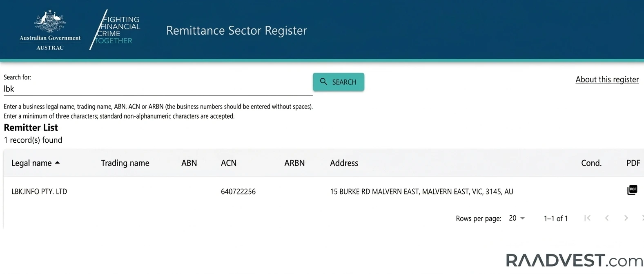Click the Remitter List heading
This screenshot has width=644, height=274.
(x=31, y=128)
